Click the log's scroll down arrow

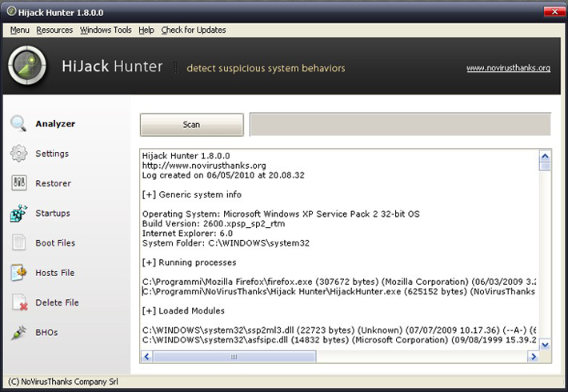coord(545,345)
